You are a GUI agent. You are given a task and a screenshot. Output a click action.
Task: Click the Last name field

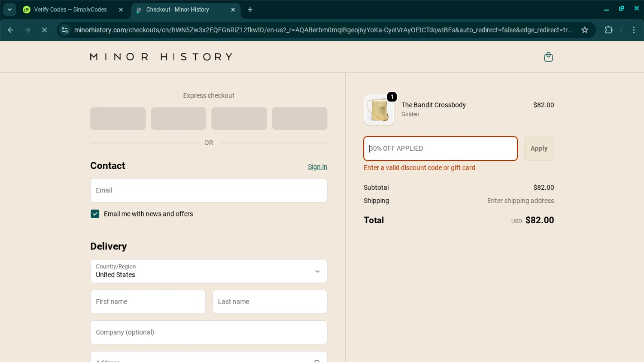click(x=270, y=302)
